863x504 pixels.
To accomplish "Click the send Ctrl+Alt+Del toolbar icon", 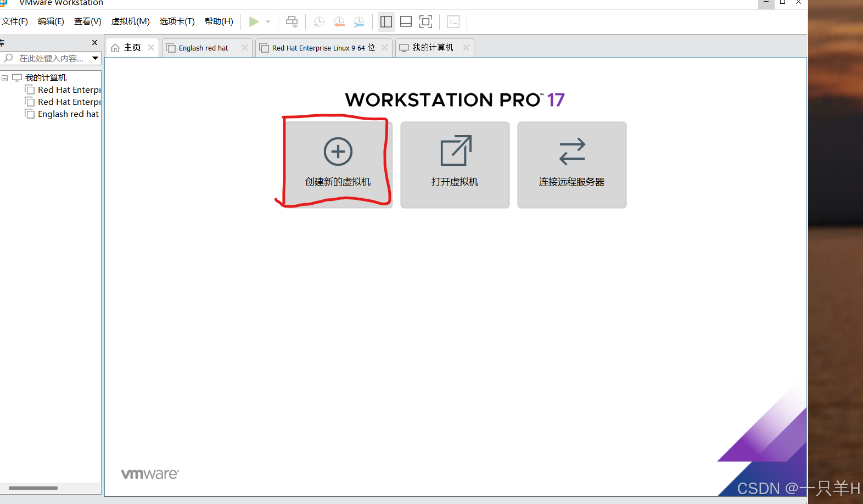I will [x=292, y=22].
